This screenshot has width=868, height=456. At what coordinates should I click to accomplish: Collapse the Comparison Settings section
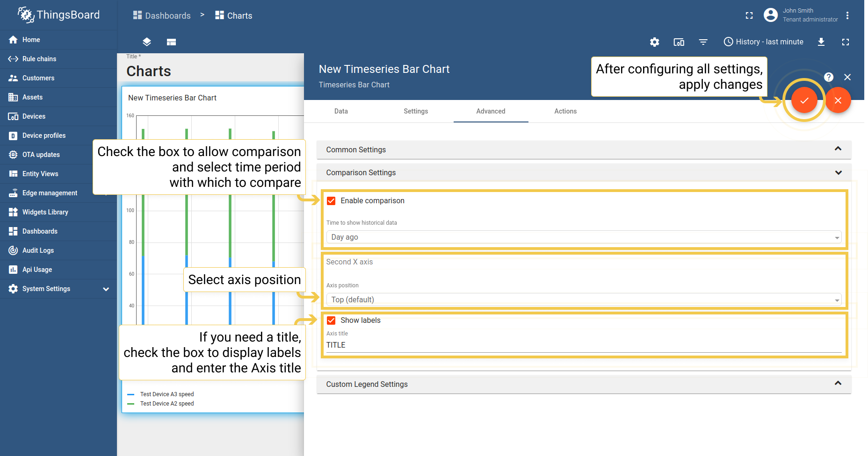[838, 172]
